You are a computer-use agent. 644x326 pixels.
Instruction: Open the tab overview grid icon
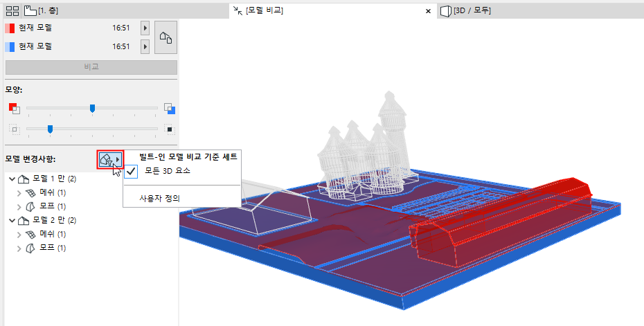(12, 10)
